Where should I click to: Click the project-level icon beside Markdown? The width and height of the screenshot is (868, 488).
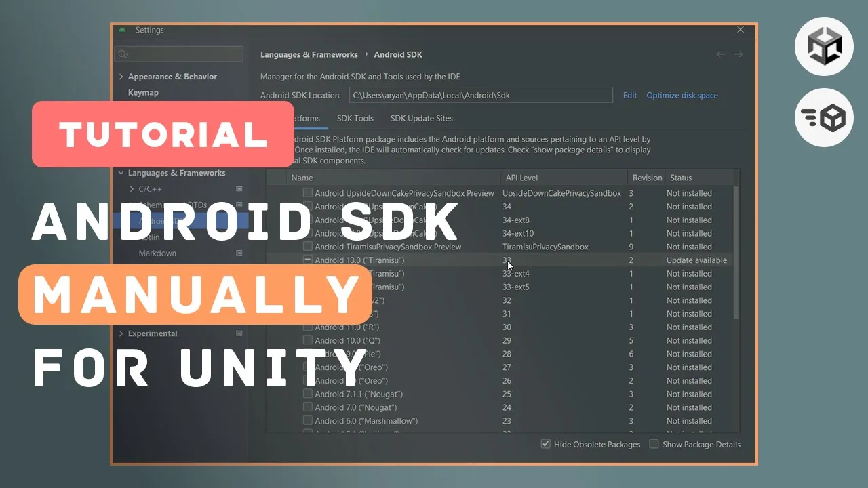239,253
